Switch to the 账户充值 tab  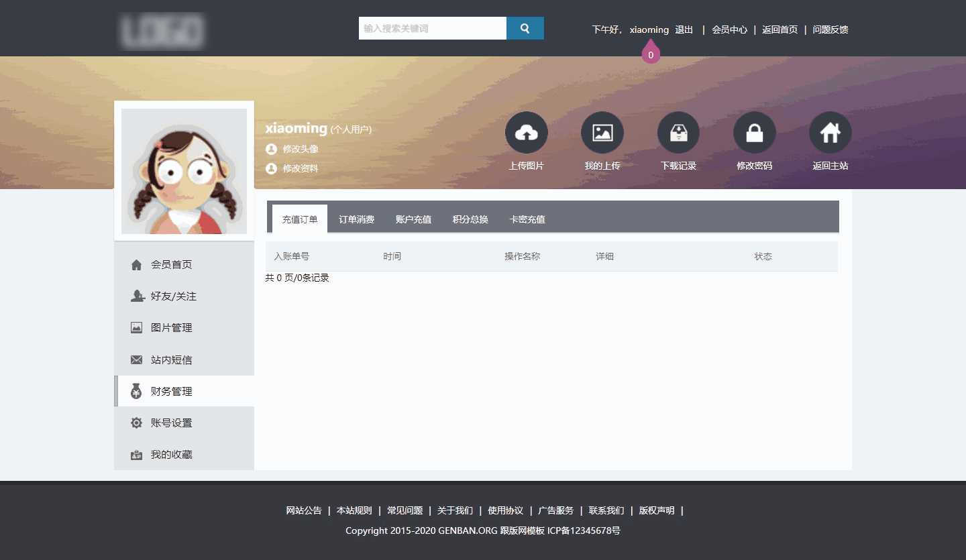[413, 219]
